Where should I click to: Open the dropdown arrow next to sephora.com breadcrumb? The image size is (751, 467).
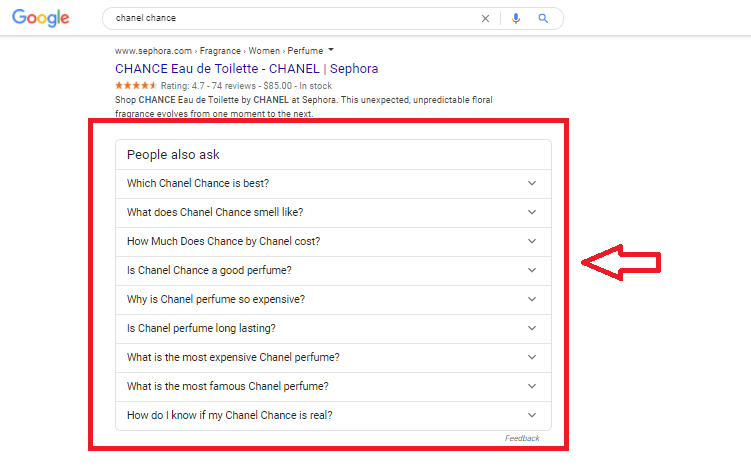(x=331, y=49)
